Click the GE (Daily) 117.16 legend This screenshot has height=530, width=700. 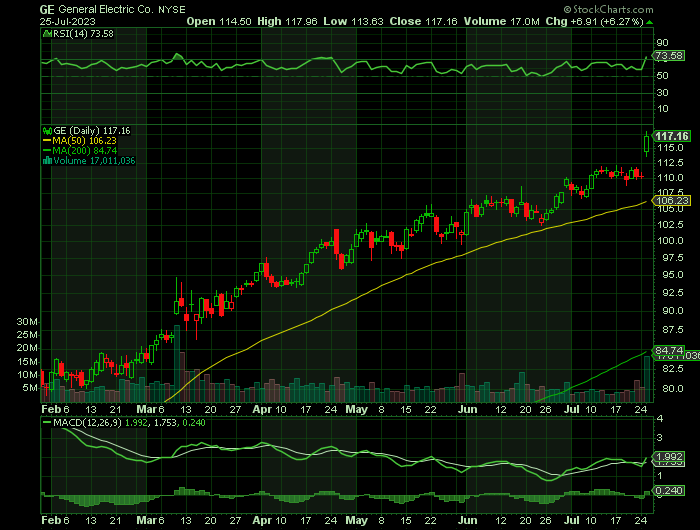[92, 131]
